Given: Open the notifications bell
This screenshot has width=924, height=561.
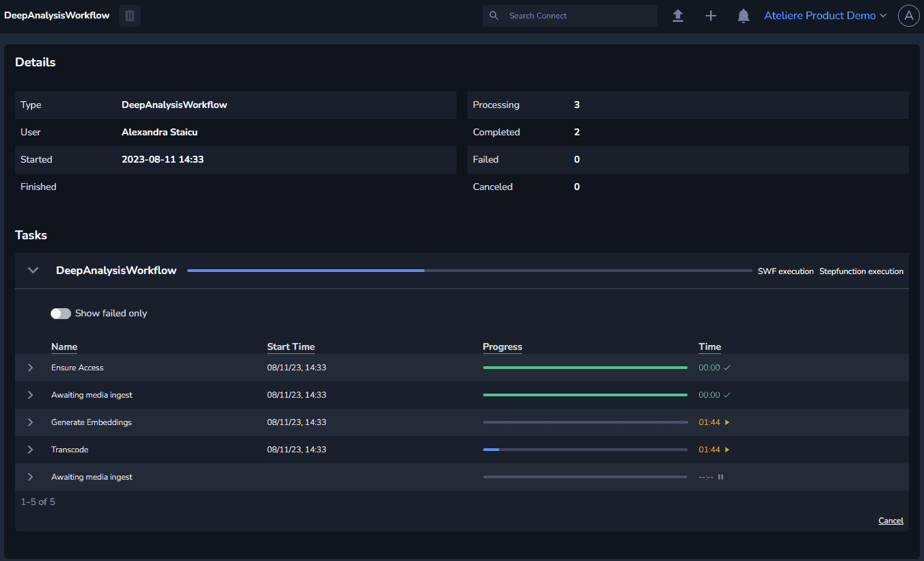Looking at the screenshot, I should pos(744,16).
